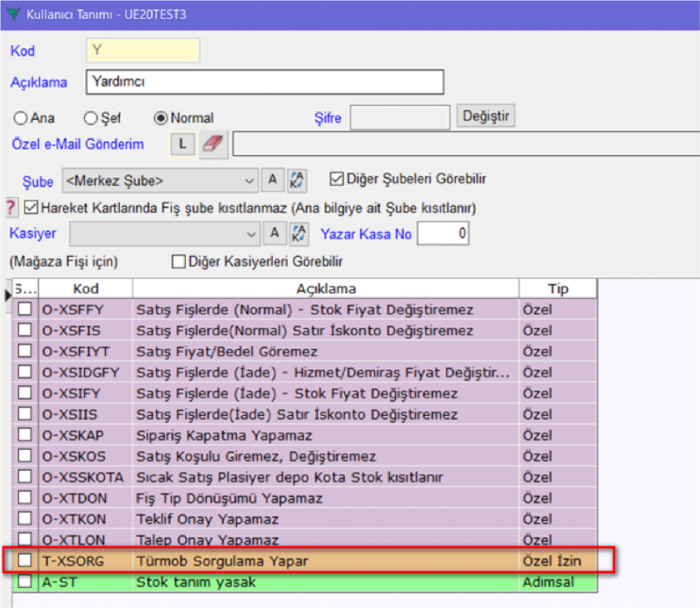Click the L button for Özel e-Mail Gönderim
This screenshot has width=700, height=608.
(182, 144)
